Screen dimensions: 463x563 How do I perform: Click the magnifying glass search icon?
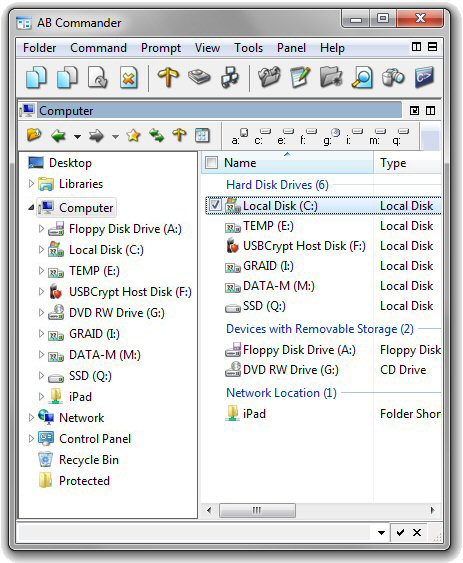click(x=362, y=77)
